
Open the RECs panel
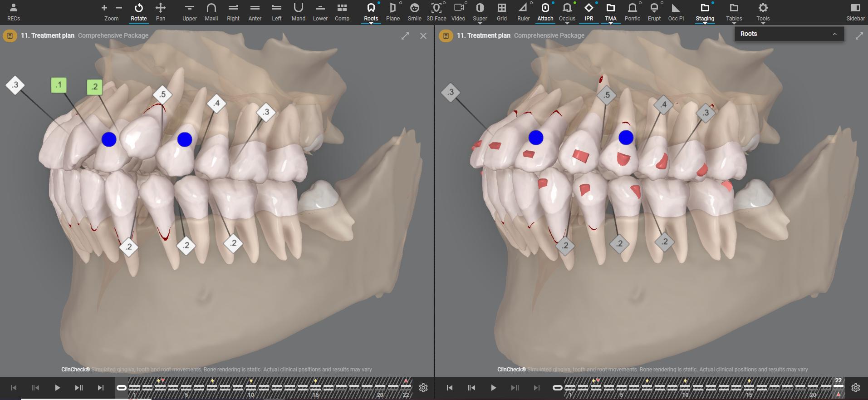14,12
